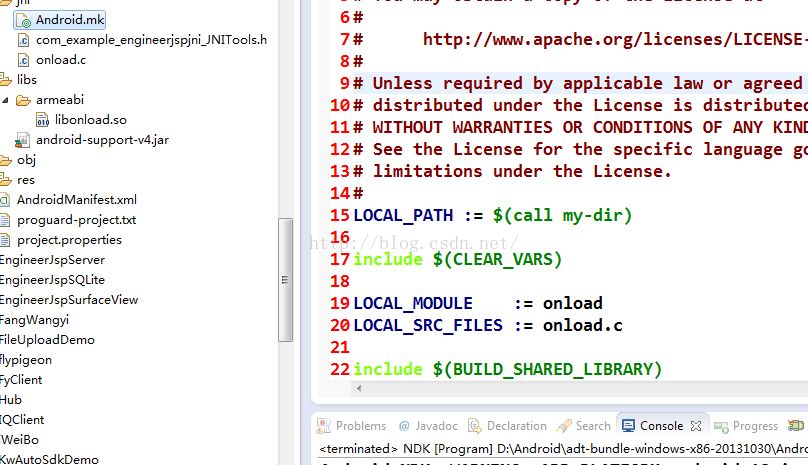Select the Hub project
This screenshot has width=808, height=465.
[11, 400]
